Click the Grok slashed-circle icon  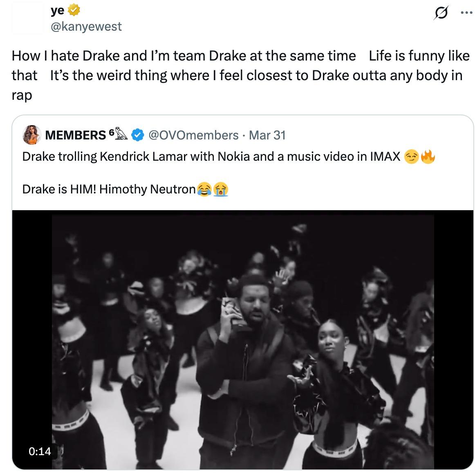click(x=441, y=13)
